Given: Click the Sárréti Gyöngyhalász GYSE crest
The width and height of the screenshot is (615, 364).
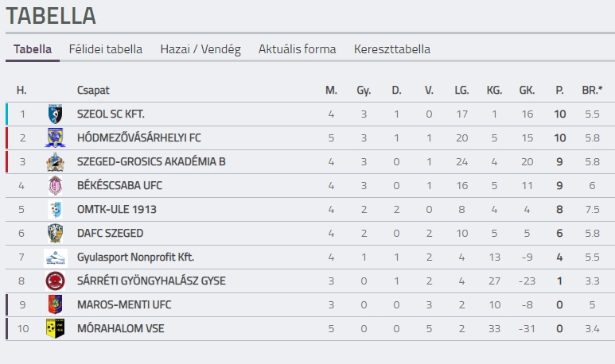Looking at the screenshot, I should (x=54, y=281).
